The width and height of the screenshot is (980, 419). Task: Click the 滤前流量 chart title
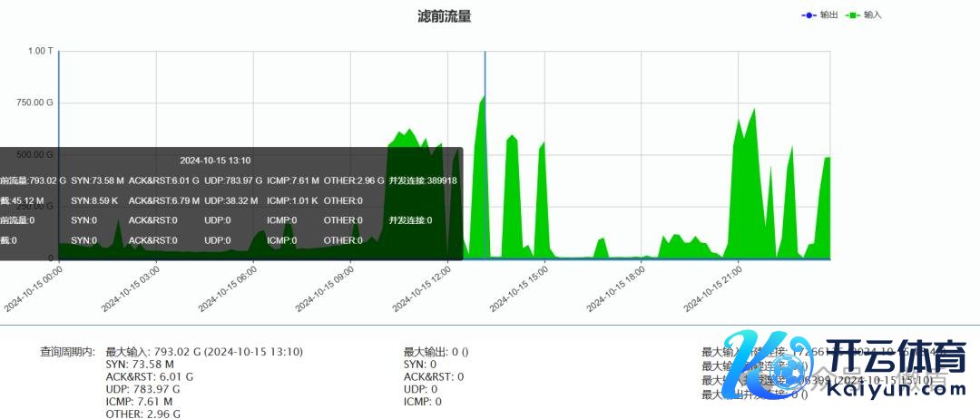point(444,16)
